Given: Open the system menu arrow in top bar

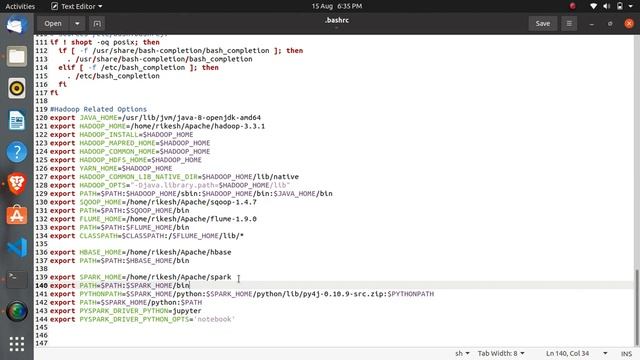Looking at the screenshot, I should (x=631, y=7).
